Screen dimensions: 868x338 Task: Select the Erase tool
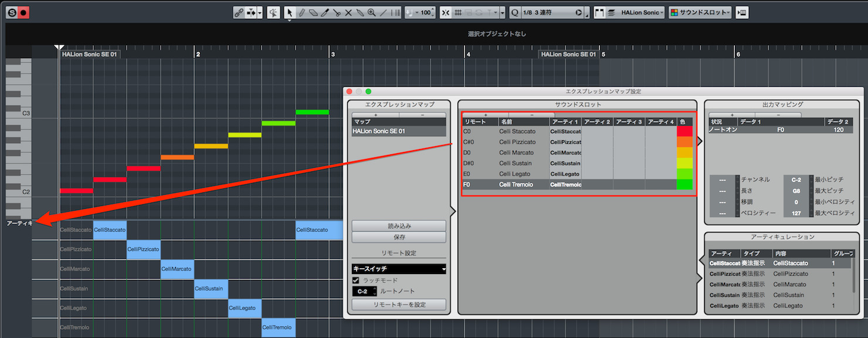point(313,12)
